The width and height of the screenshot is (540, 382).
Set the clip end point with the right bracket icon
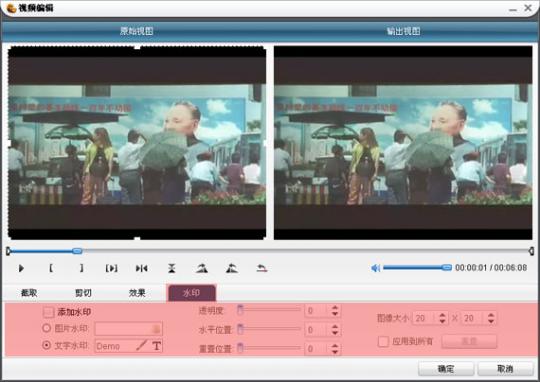coord(82,268)
